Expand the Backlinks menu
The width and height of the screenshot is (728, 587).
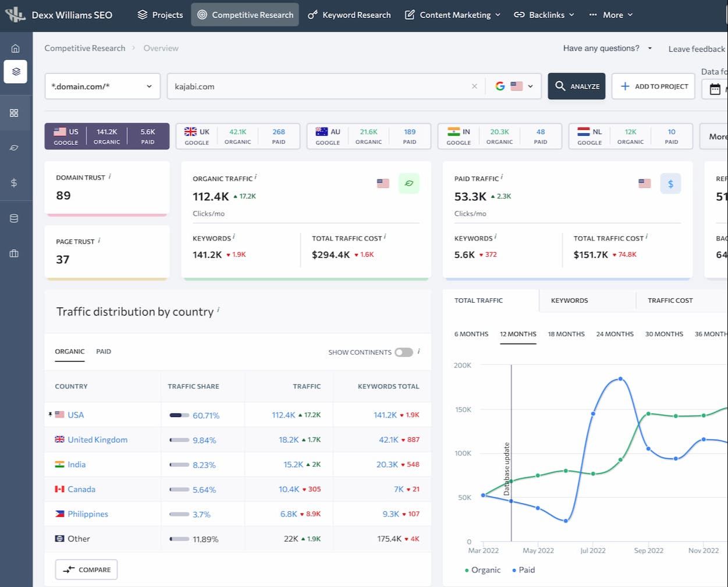(x=544, y=15)
